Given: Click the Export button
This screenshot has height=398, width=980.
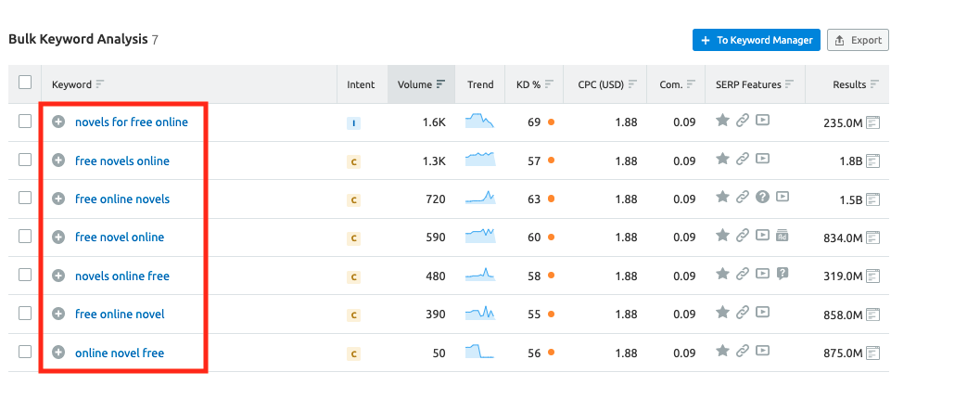Looking at the screenshot, I should click(x=858, y=40).
